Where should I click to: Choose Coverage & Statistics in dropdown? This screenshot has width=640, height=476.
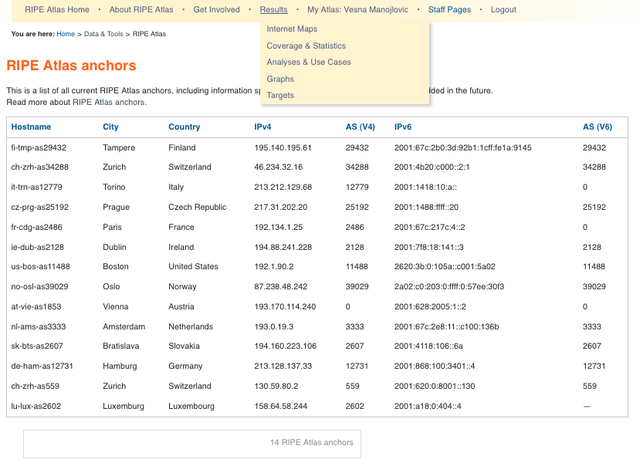(x=306, y=46)
